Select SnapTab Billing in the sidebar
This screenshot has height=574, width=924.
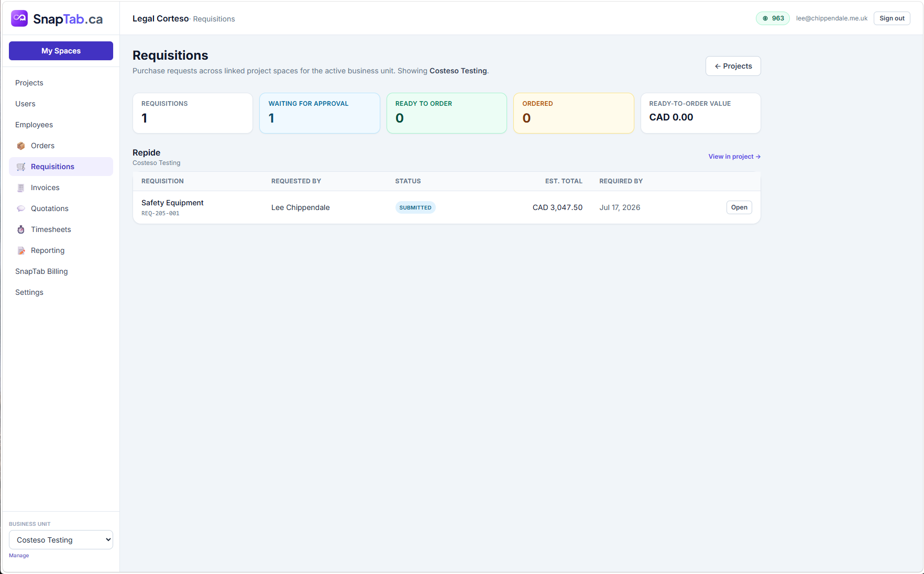point(41,271)
